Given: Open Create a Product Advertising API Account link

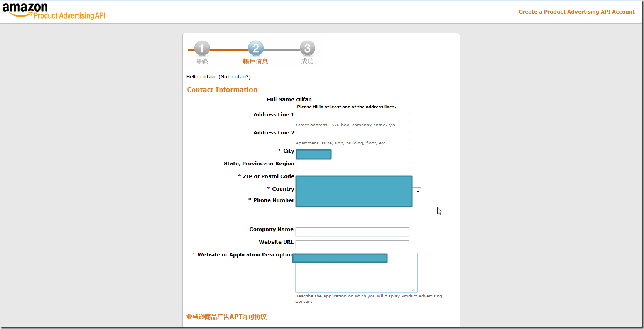Looking at the screenshot, I should point(576,12).
